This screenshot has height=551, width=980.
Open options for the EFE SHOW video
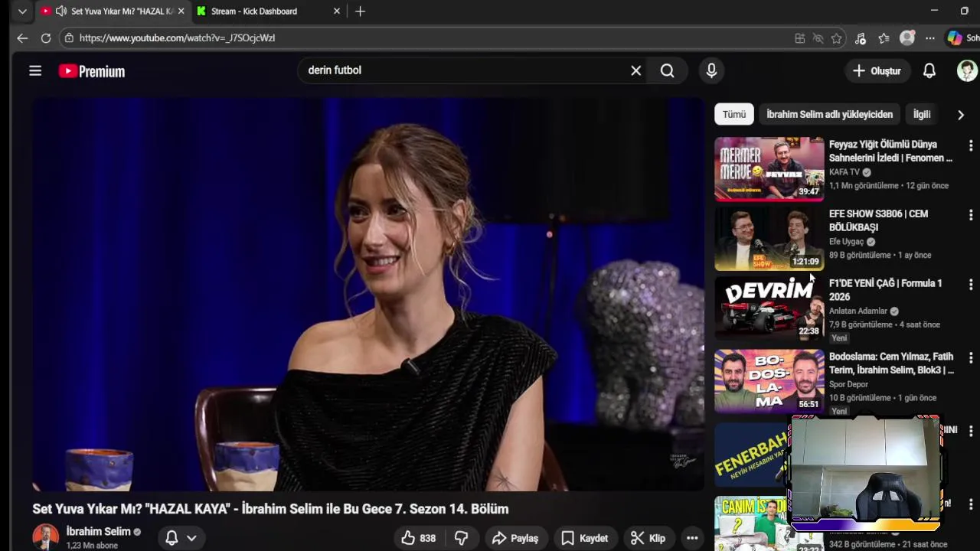pos(970,215)
